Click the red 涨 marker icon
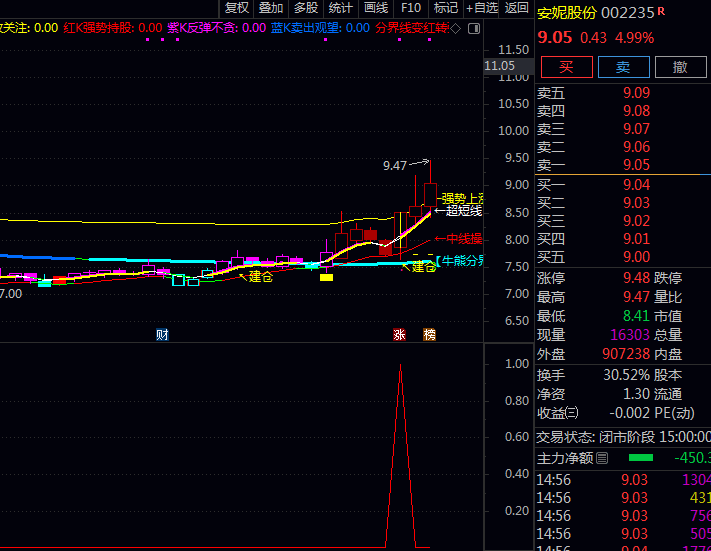This screenshot has width=711, height=551. point(400,334)
